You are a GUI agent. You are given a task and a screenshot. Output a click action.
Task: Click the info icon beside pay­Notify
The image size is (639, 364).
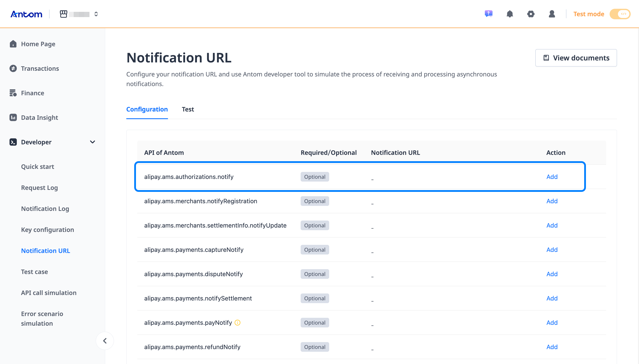click(x=237, y=323)
